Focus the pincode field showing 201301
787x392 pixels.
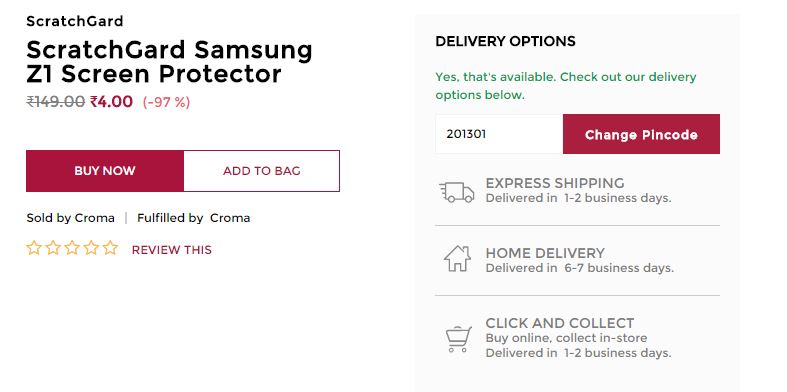pyautogui.click(x=499, y=134)
